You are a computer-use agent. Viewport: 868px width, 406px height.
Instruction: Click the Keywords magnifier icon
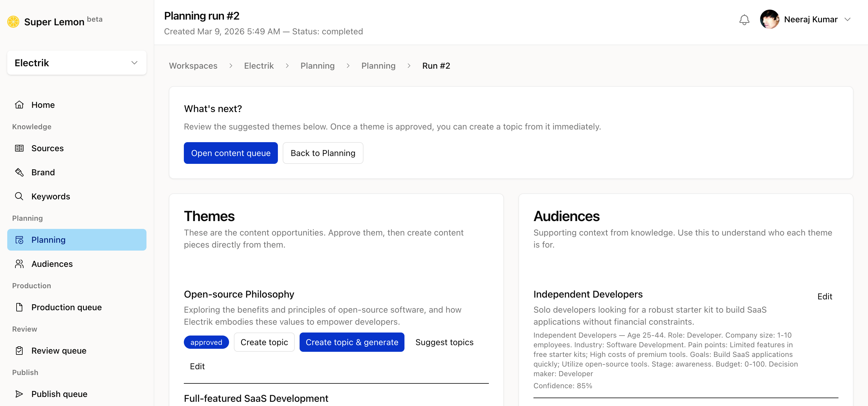pos(19,196)
